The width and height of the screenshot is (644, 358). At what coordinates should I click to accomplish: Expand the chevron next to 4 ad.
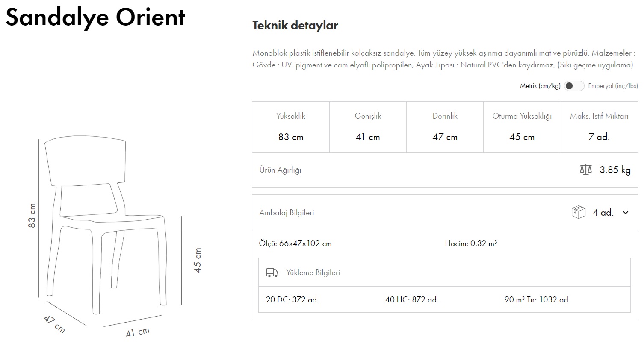pos(626,213)
